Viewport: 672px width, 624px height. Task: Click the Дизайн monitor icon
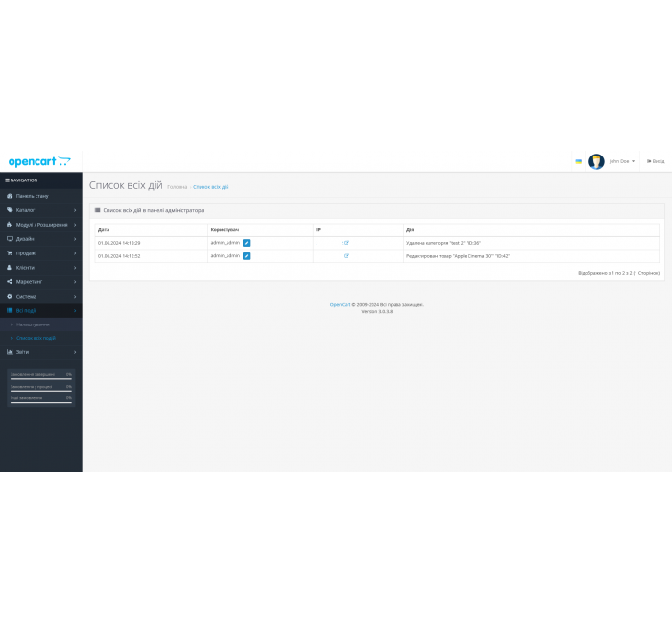click(x=10, y=239)
